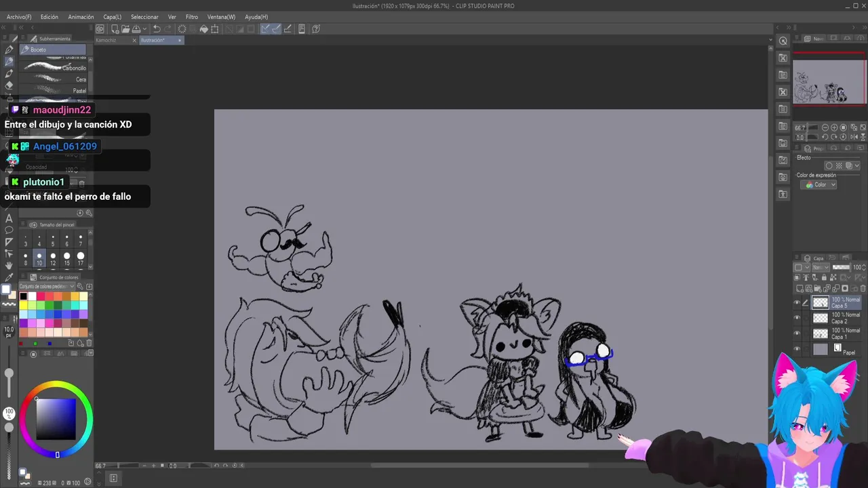Select the Balloon tool
The image size is (868, 488).
[9, 230]
